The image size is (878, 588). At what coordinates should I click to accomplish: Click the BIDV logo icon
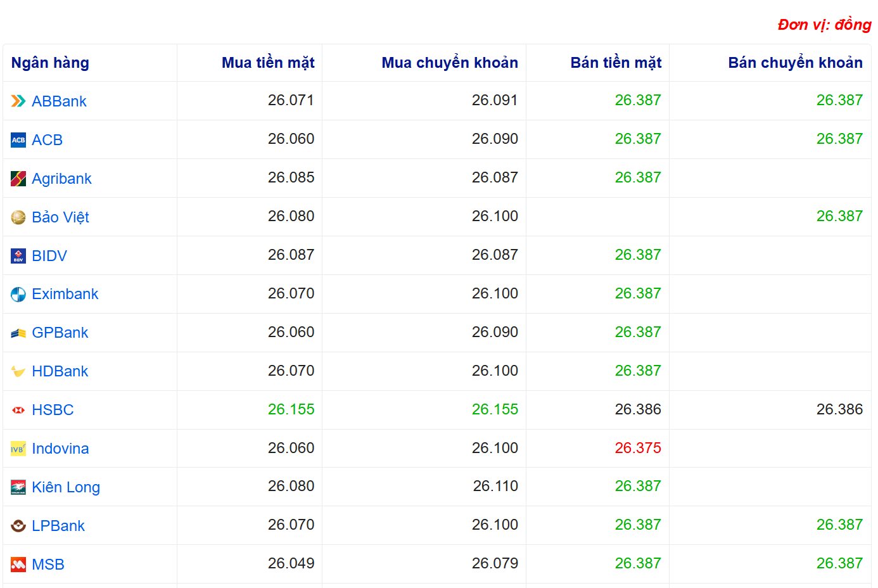click(18, 256)
